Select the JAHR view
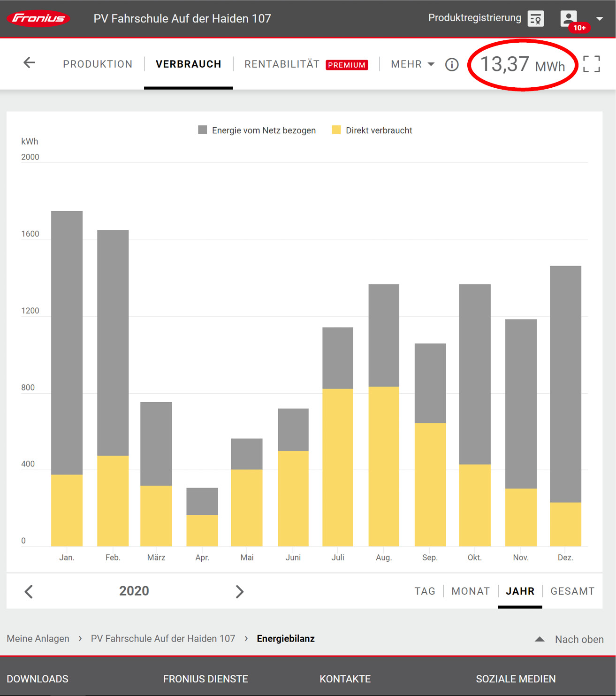Image resolution: width=616 pixels, height=696 pixels. pos(520,591)
